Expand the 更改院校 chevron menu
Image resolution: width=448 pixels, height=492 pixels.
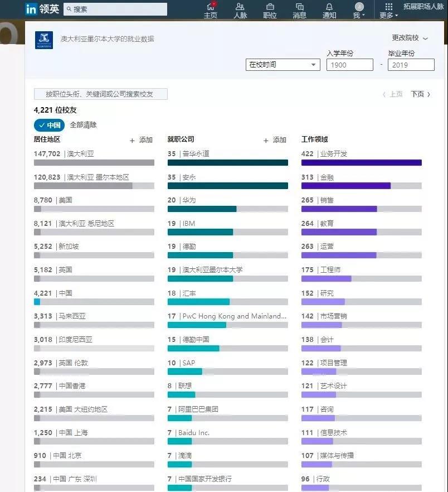tap(410, 38)
